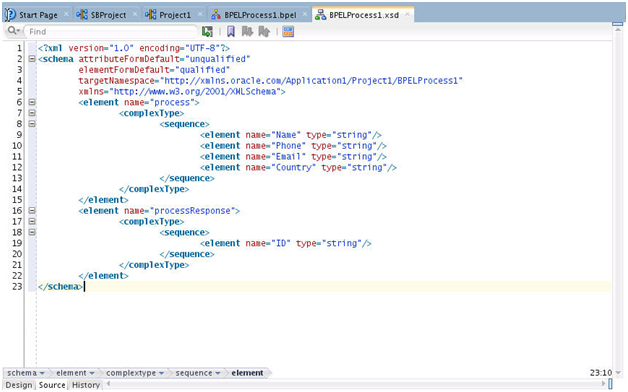Viewport: 628px width, 392px height.
Task: Click the orange and blue toolbar icon
Action: (x=288, y=32)
